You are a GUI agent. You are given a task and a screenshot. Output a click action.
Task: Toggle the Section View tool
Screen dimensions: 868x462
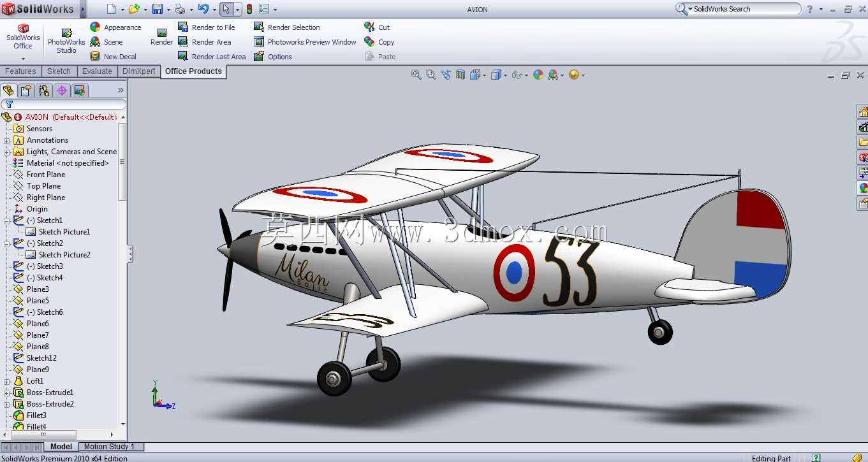coord(460,75)
